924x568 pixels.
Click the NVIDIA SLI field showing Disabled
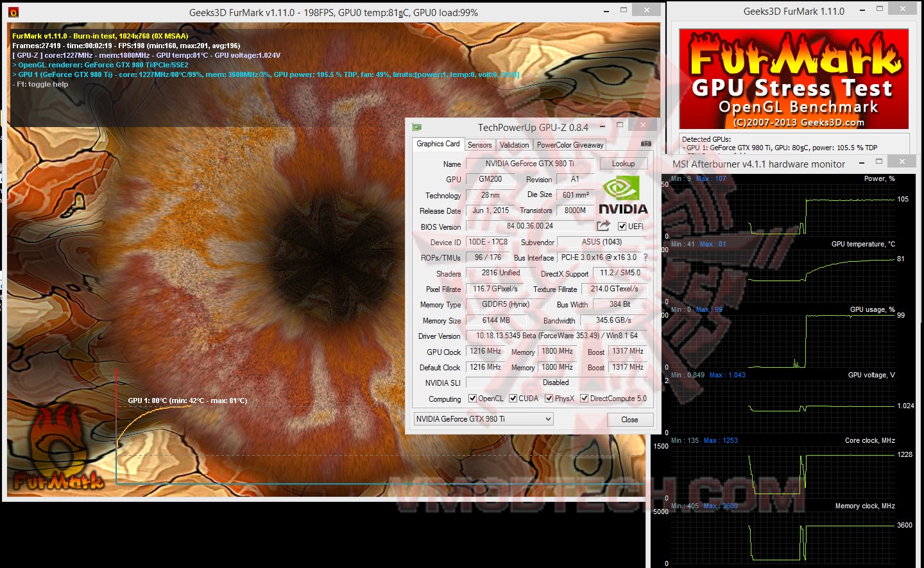coord(556,383)
